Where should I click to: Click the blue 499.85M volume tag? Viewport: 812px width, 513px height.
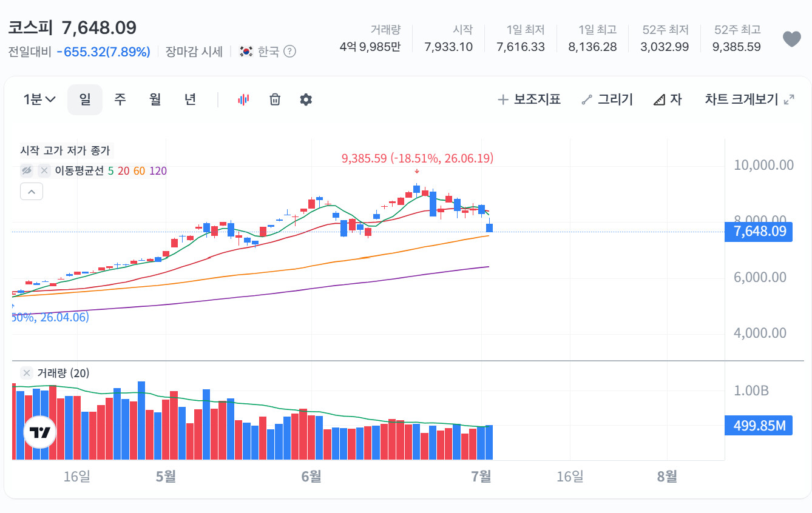coord(759,426)
